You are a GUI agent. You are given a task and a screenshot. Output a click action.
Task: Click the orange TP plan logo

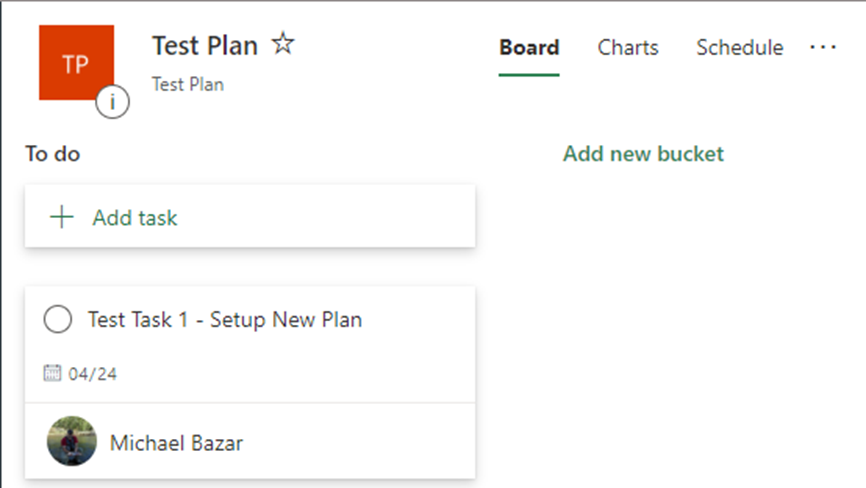click(x=76, y=62)
